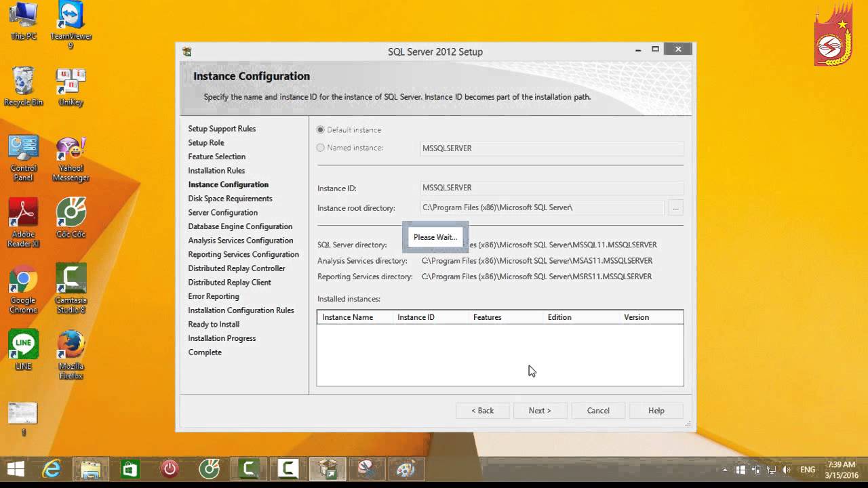Select Mozilla Firefox desktop icon

[71, 355]
